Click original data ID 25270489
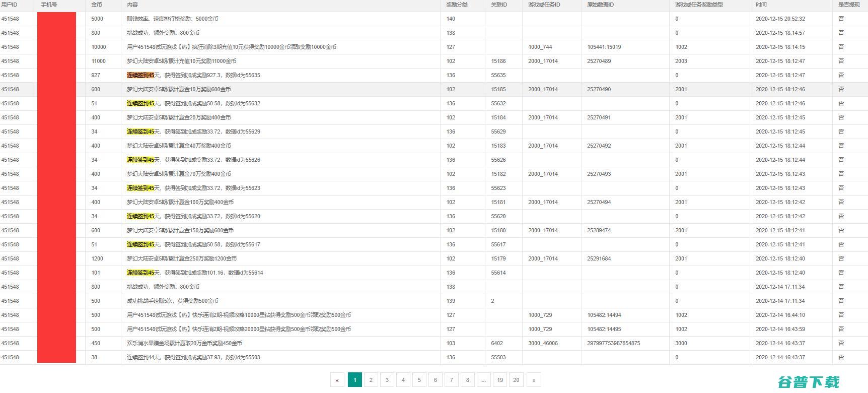Viewport: 868px width, 393px height. 599,61
